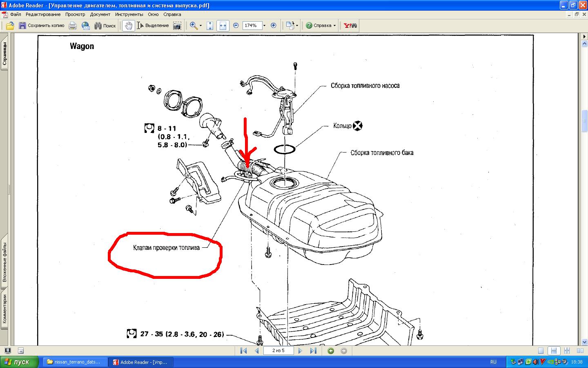Click the Сохранить копию button
The height and width of the screenshot is (368, 588).
point(41,26)
